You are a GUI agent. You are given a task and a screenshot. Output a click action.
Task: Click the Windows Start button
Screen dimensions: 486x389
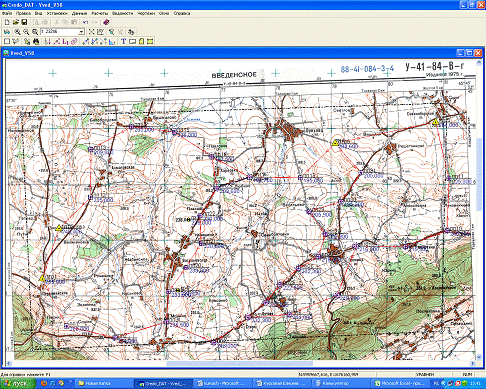coord(18,383)
